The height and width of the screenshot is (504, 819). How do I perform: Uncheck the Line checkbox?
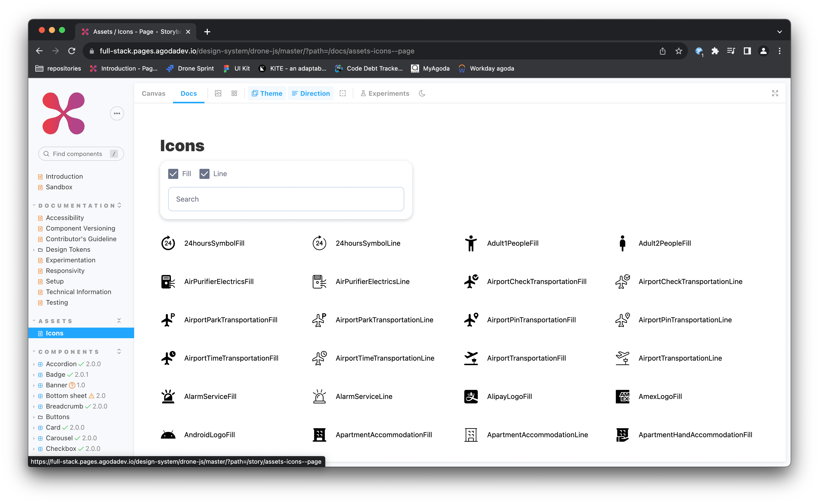coord(204,174)
